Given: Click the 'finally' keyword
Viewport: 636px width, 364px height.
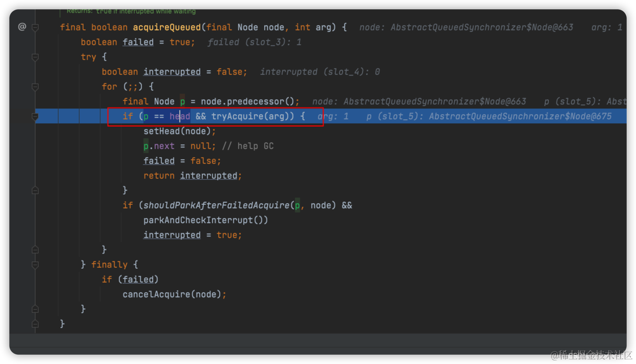Looking at the screenshot, I should (x=109, y=265).
